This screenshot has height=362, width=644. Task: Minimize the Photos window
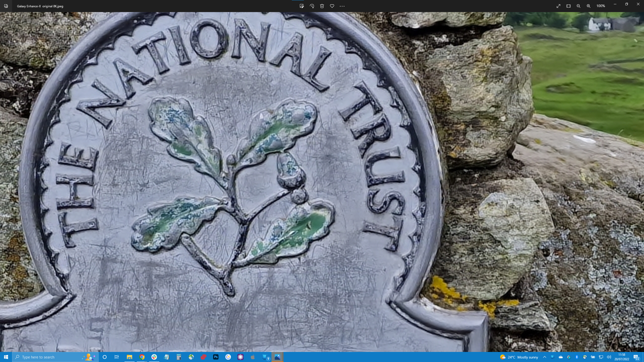[615, 5]
